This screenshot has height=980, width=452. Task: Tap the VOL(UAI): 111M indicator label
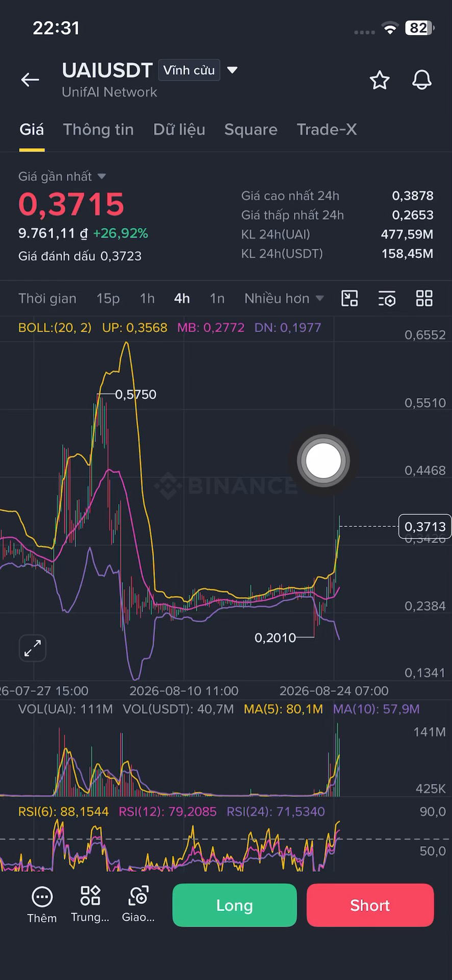coord(65,709)
